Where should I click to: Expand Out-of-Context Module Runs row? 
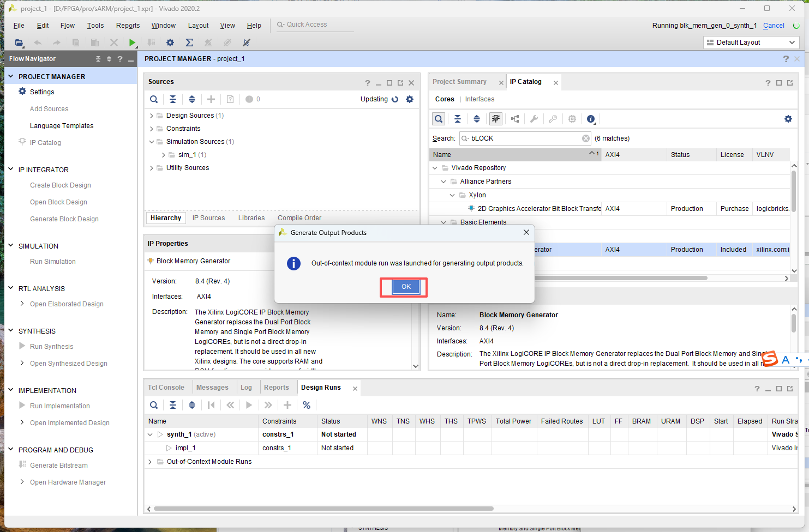pos(150,462)
